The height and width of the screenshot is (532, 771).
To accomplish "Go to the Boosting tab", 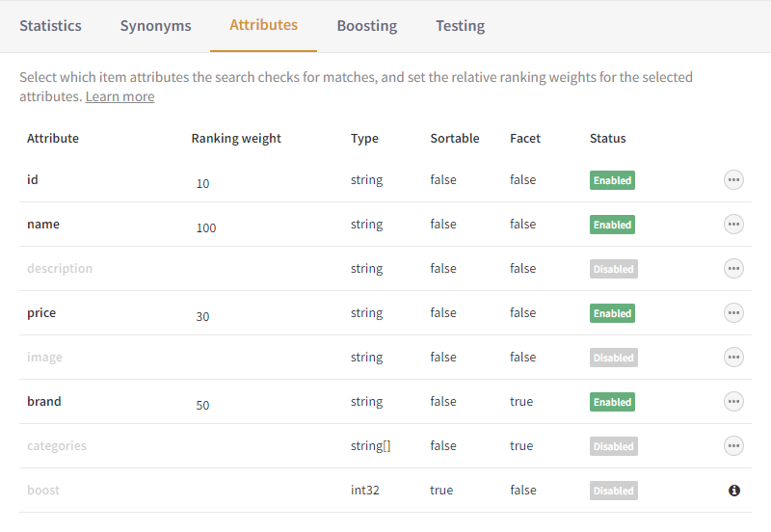I will [366, 26].
